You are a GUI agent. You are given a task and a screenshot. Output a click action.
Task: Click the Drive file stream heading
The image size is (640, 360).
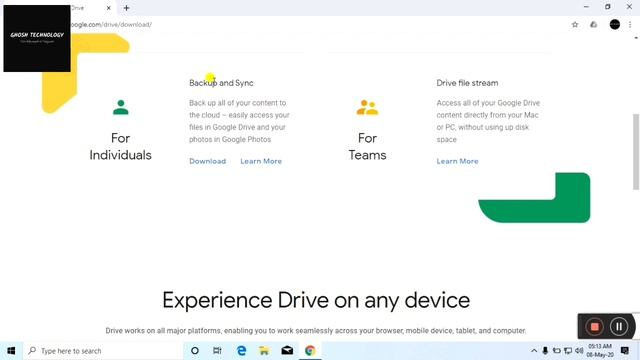pos(467,83)
